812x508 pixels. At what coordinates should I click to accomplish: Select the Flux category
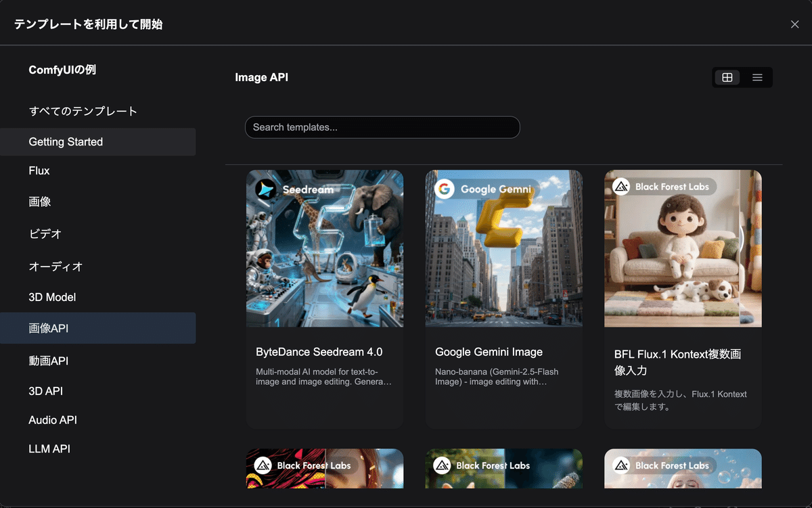pos(98,171)
